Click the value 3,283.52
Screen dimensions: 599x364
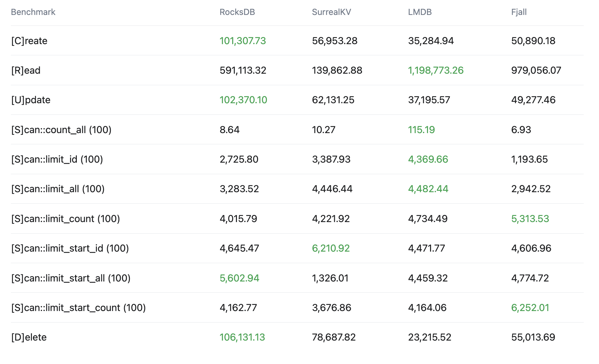[239, 189]
